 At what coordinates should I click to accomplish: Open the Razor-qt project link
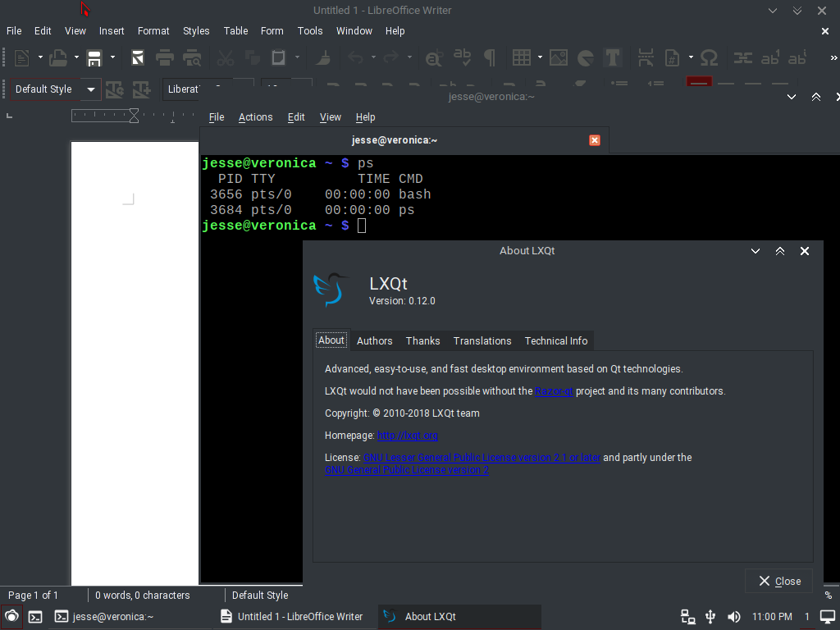554,391
